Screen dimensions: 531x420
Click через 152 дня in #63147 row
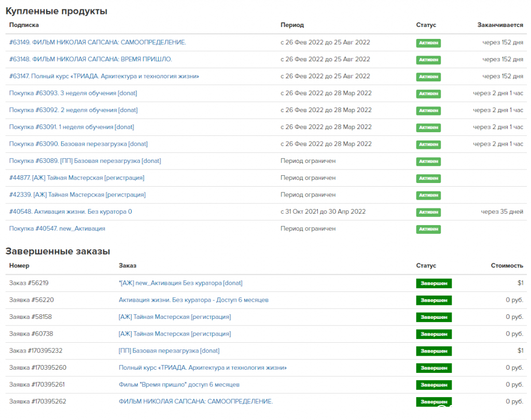click(502, 76)
